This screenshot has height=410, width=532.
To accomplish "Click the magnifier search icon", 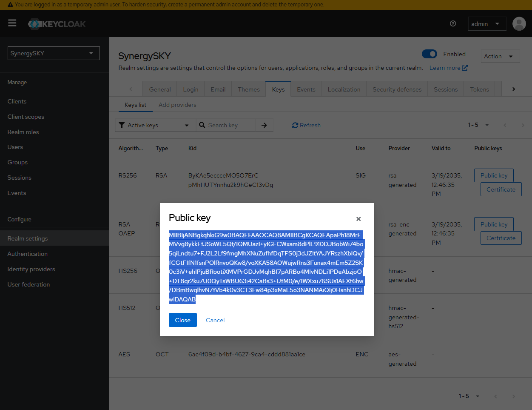I will 202,125.
